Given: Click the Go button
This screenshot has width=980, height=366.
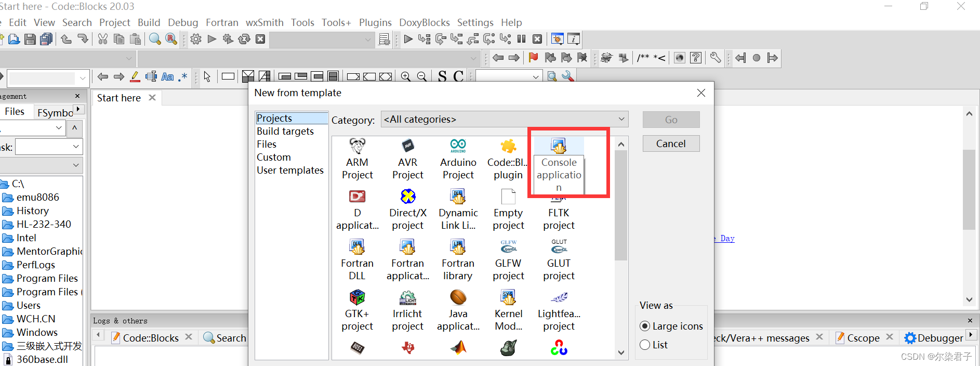Looking at the screenshot, I should coord(671,120).
